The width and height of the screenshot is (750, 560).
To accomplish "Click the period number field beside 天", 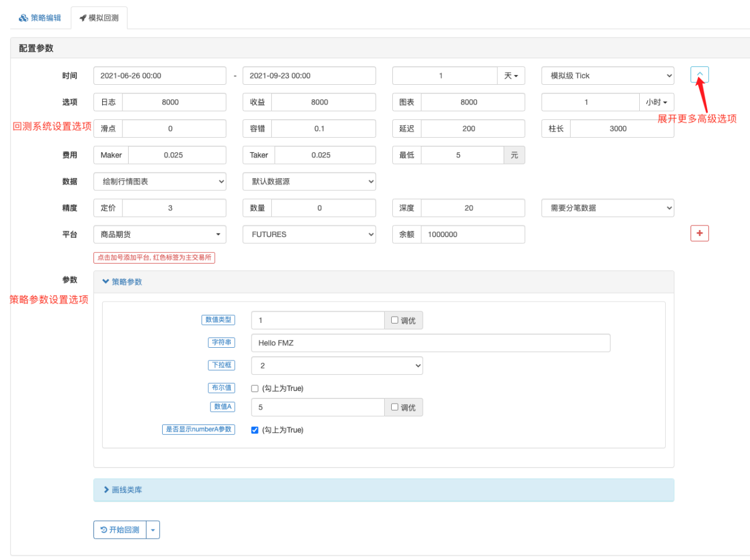I will pyautogui.click(x=445, y=76).
